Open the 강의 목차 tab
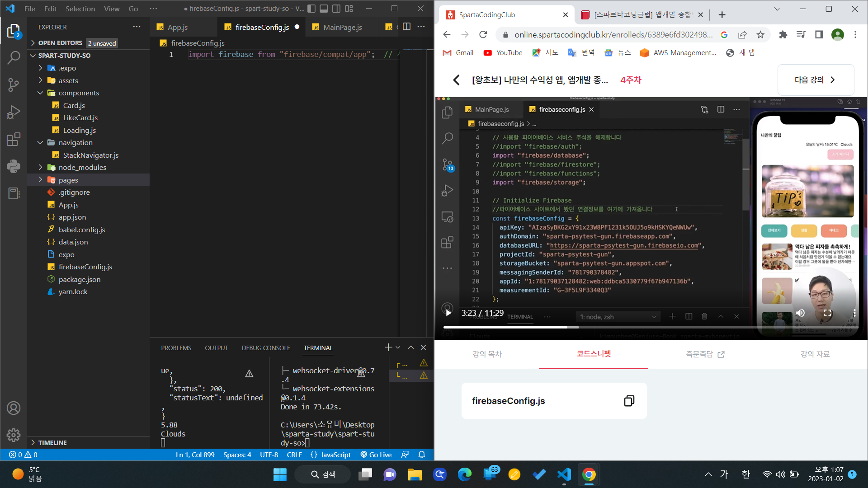Screen dimensions: 868x488 487,354
